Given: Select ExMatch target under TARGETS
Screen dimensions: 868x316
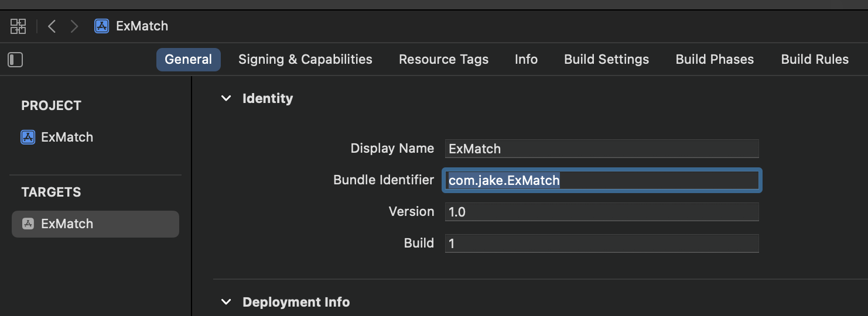Looking at the screenshot, I should [95, 224].
